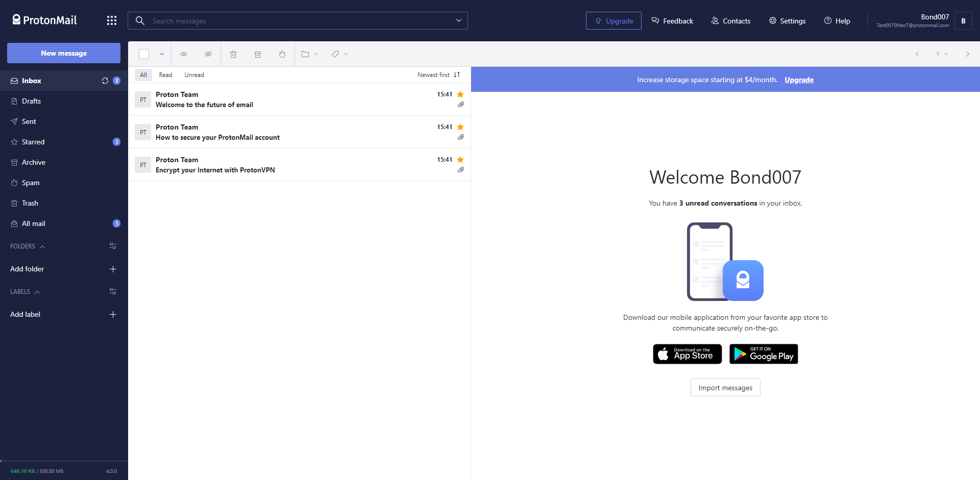The width and height of the screenshot is (980, 480).
Task: Open Move to folder dropdown
Action: (310, 54)
